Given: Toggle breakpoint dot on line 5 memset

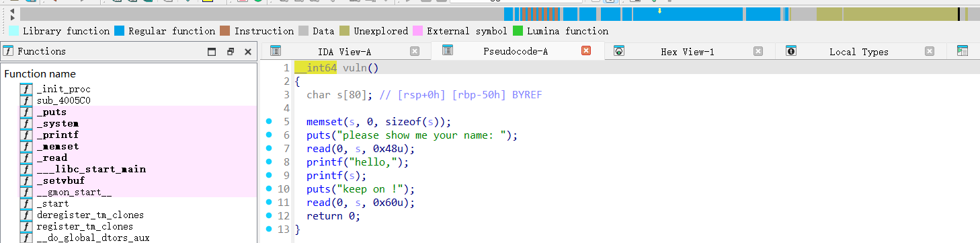Looking at the screenshot, I should pos(269,122).
